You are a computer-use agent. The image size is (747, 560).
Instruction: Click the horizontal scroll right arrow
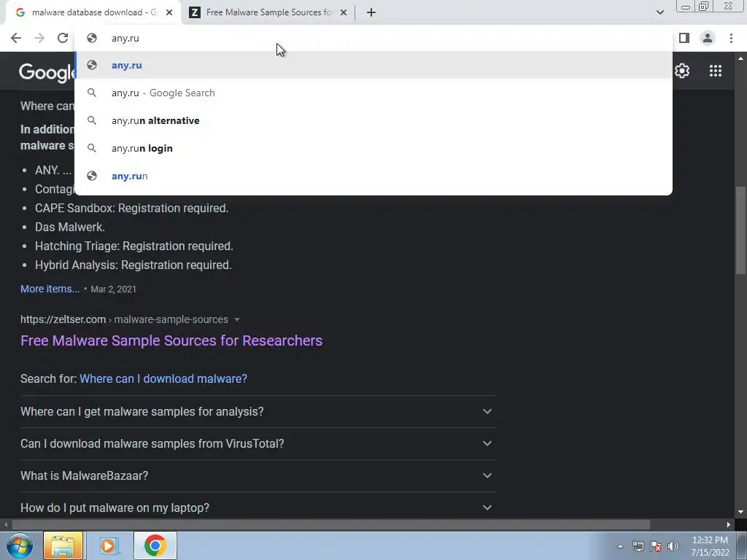(x=729, y=525)
